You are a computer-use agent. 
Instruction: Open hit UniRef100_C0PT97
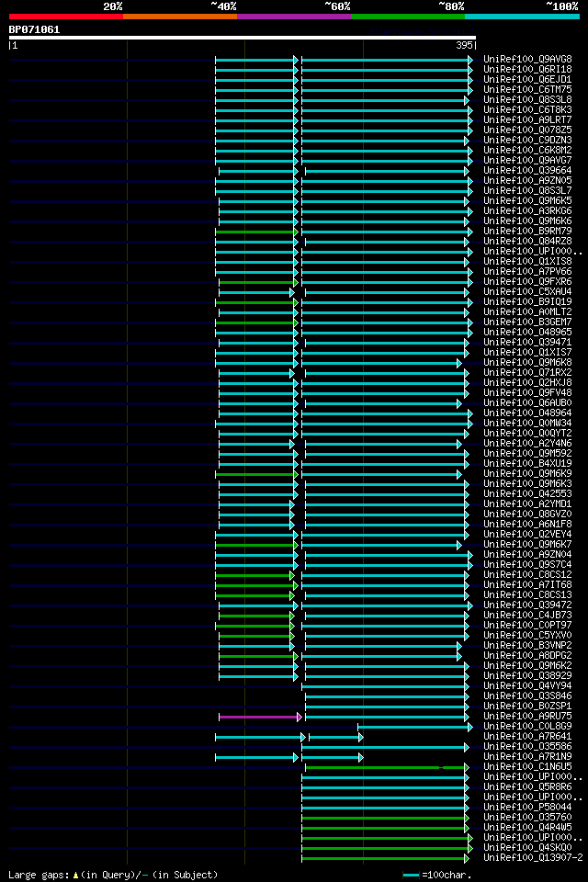pyautogui.click(x=527, y=626)
